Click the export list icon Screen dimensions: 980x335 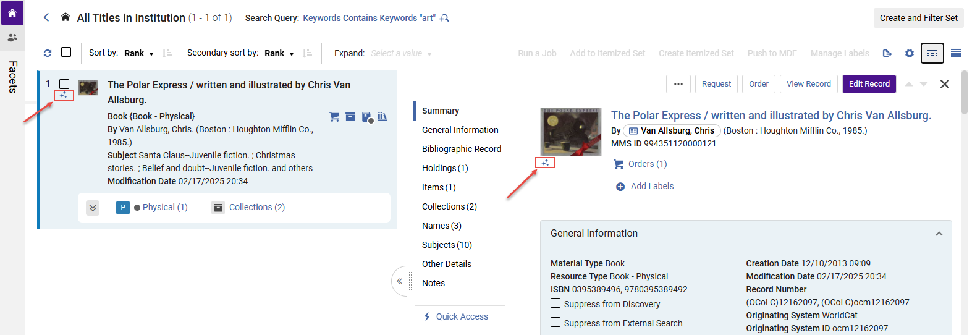coord(887,53)
